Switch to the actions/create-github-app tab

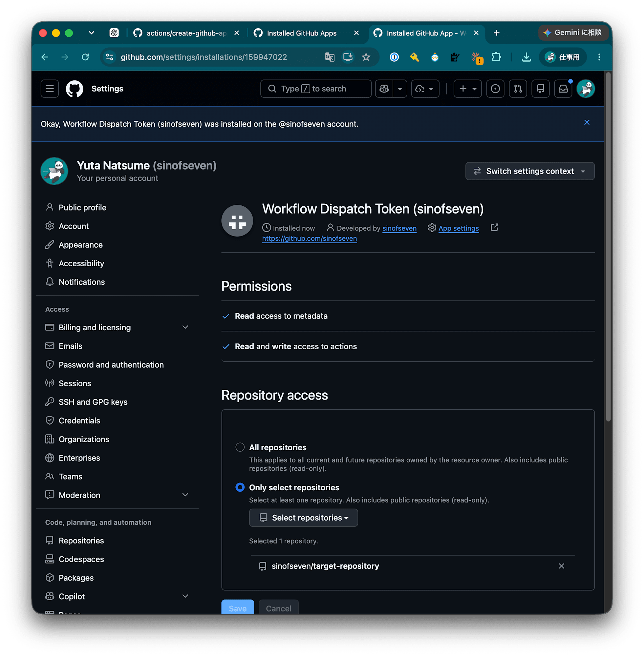(x=186, y=33)
